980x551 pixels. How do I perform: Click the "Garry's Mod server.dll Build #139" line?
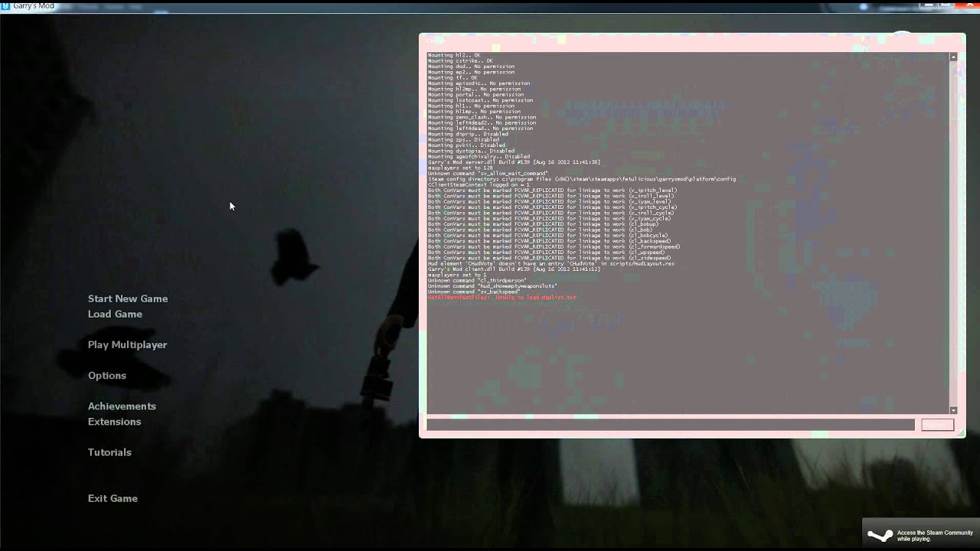point(514,162)
